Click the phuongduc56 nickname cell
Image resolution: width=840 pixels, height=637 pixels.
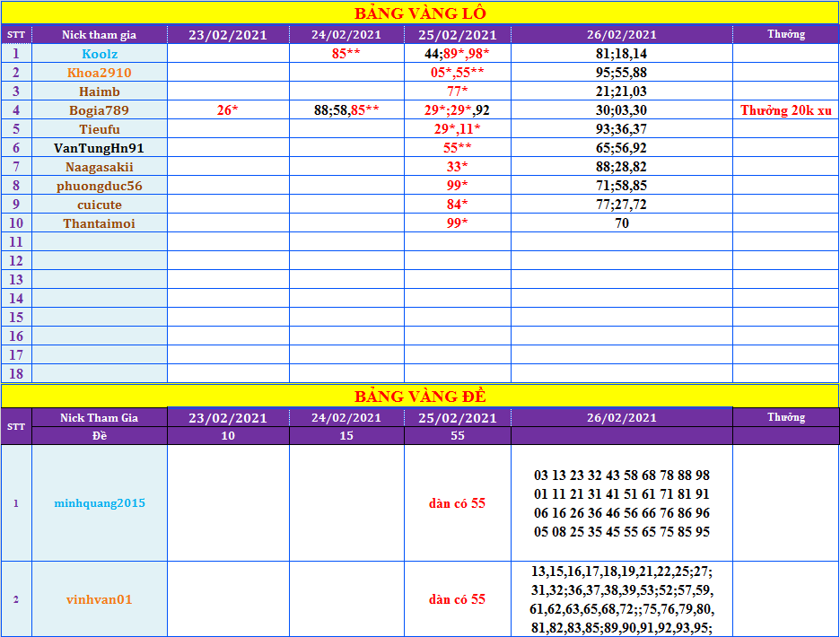coord(100,186)
